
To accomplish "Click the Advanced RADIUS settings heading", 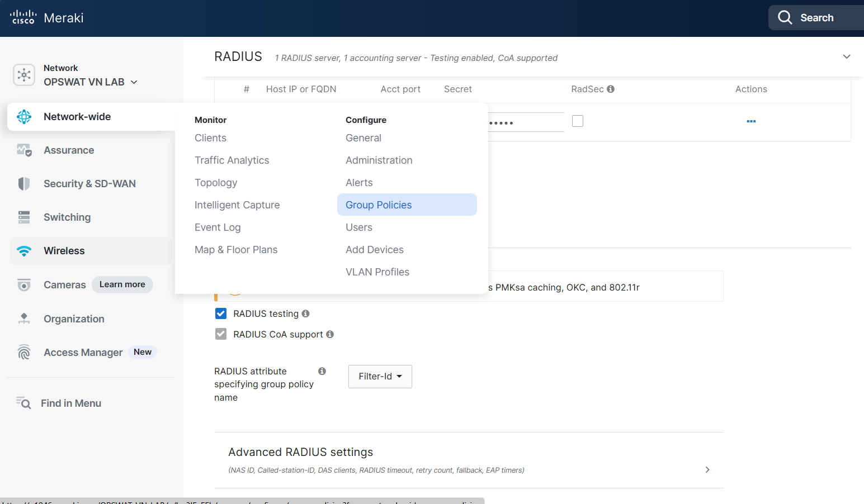I will point(300,452).
